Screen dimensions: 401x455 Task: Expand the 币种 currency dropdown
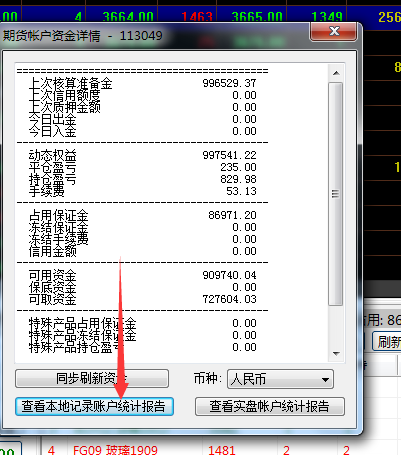(x=280, y=379)
